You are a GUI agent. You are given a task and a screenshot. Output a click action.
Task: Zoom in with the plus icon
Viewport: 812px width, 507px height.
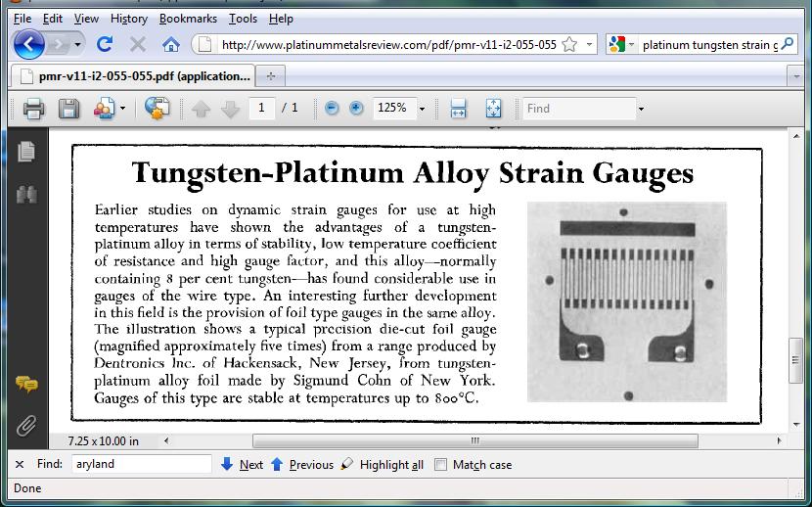point(356,109)
